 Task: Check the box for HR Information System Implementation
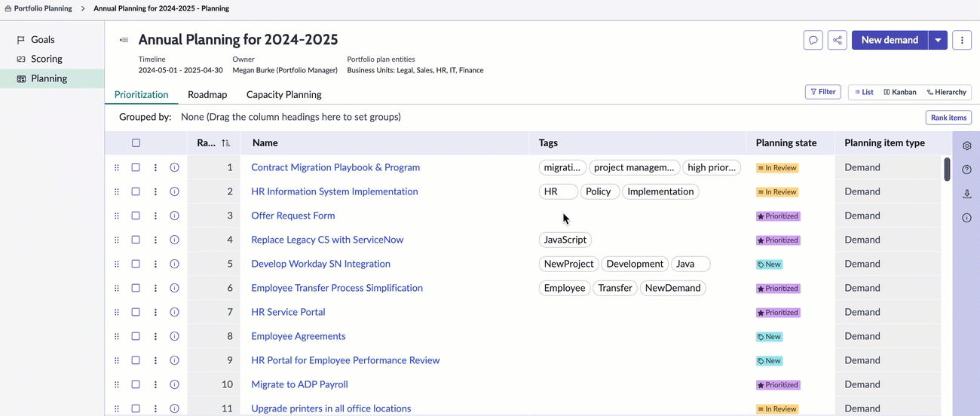[136, 191]
